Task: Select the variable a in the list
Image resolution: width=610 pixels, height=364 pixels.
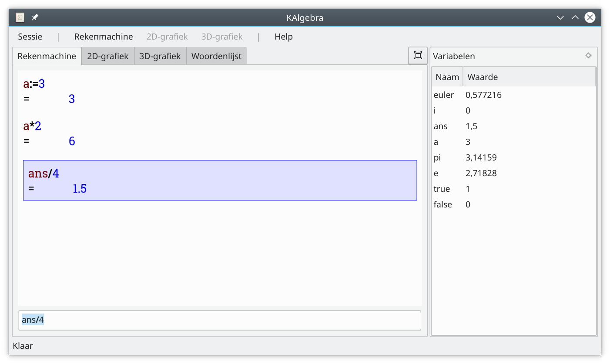Action: (x=513, y=142)
